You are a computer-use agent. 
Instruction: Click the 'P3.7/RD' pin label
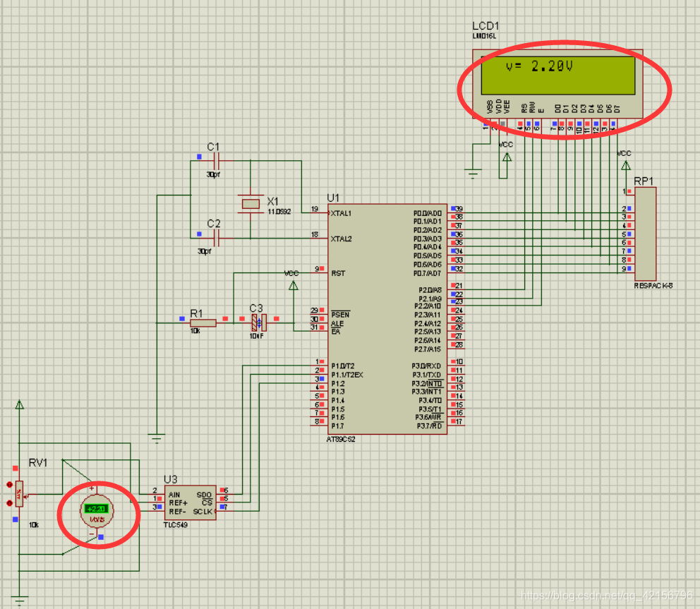430,426
